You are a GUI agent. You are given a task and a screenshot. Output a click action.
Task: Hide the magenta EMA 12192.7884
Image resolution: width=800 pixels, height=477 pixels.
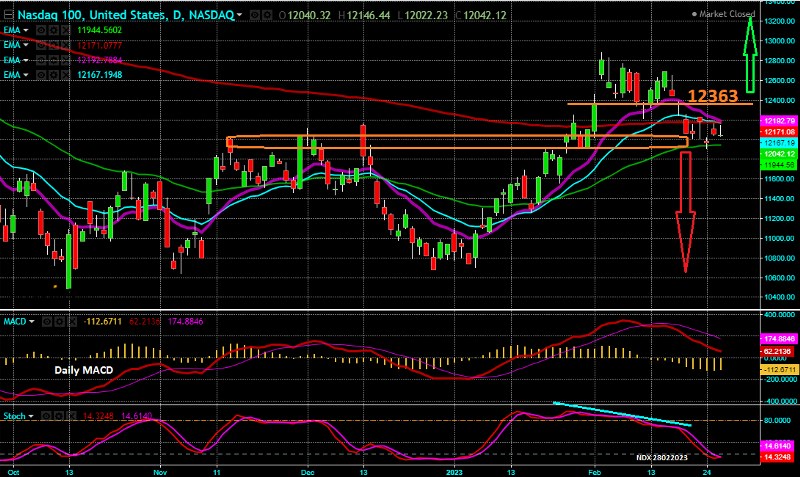coord(42,60)
